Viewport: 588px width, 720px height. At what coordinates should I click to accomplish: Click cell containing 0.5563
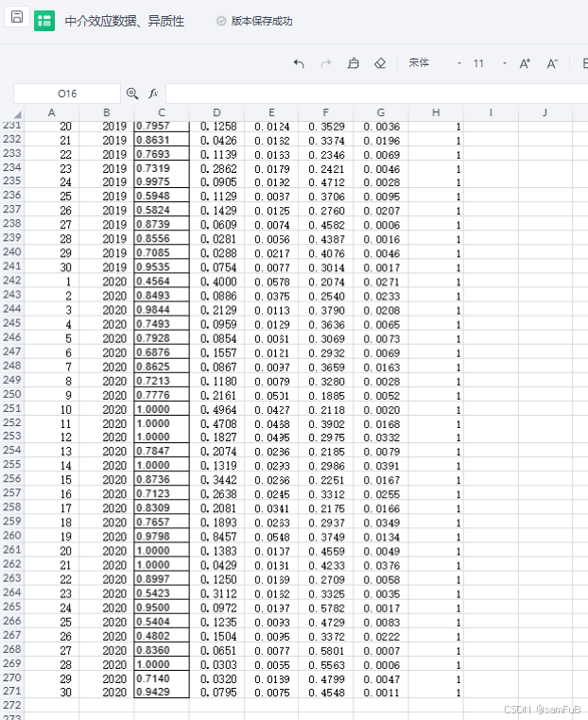click(326, 664)
